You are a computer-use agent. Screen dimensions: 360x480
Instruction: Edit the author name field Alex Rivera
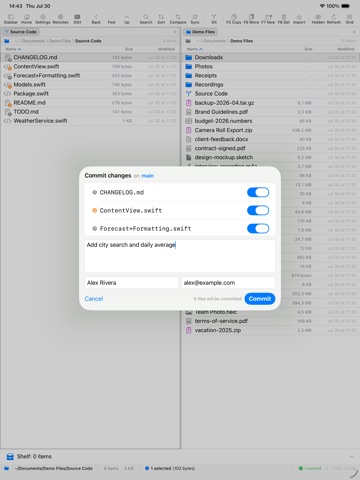pyautogui.click(x=131, y=283)
